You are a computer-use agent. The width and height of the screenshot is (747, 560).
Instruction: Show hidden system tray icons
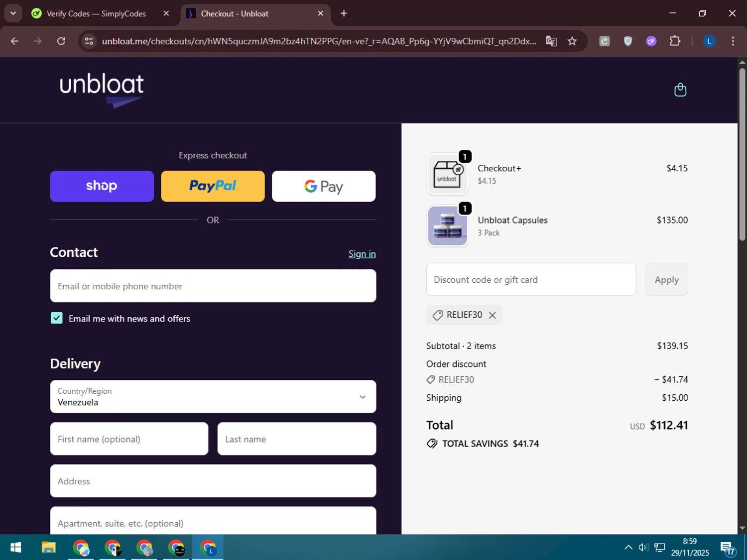click(628, 548)
